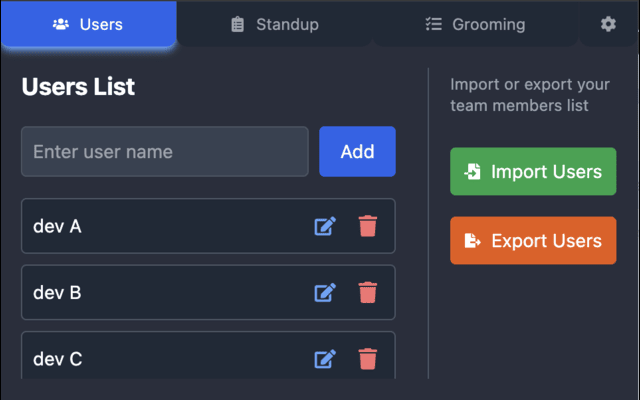The width and height of the screenshot is (640, 400).
Task: Focus the Enter user name field
Action: pos(165,152)
